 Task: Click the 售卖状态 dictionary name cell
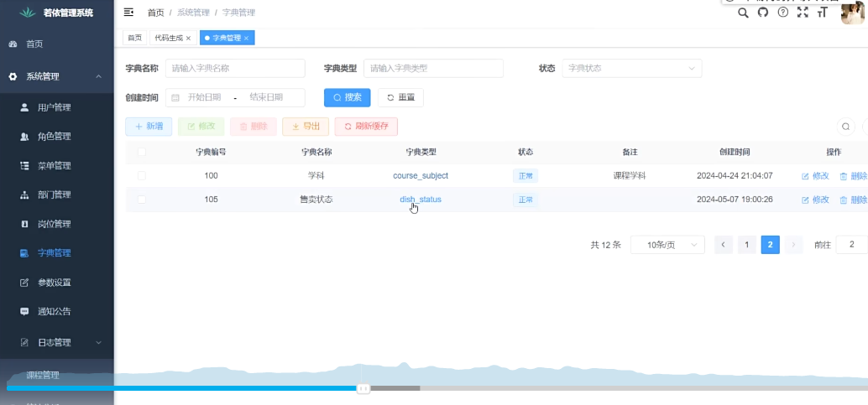coord(316,200)
